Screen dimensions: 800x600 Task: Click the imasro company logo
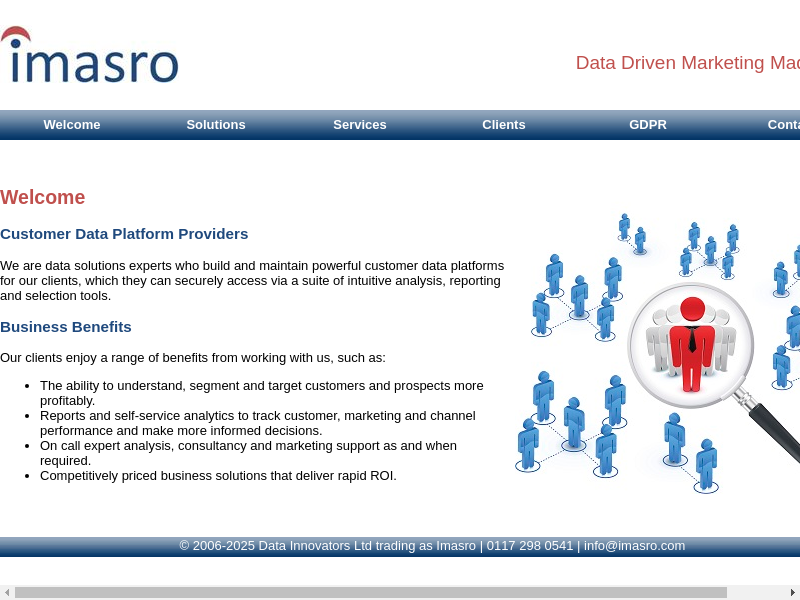point(90,56)
